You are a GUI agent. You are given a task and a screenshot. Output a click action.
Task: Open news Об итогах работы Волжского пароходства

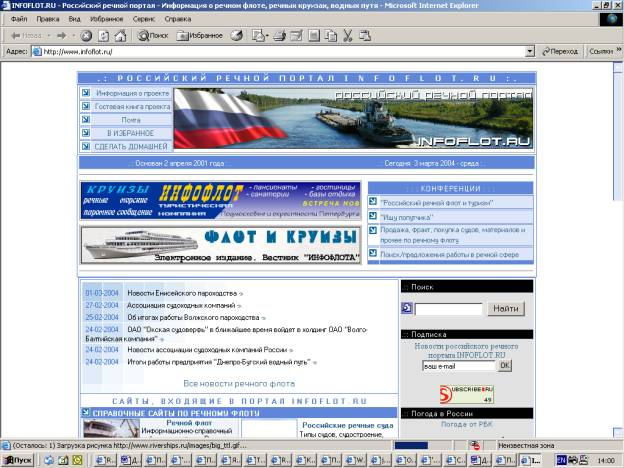coord(193,318)
